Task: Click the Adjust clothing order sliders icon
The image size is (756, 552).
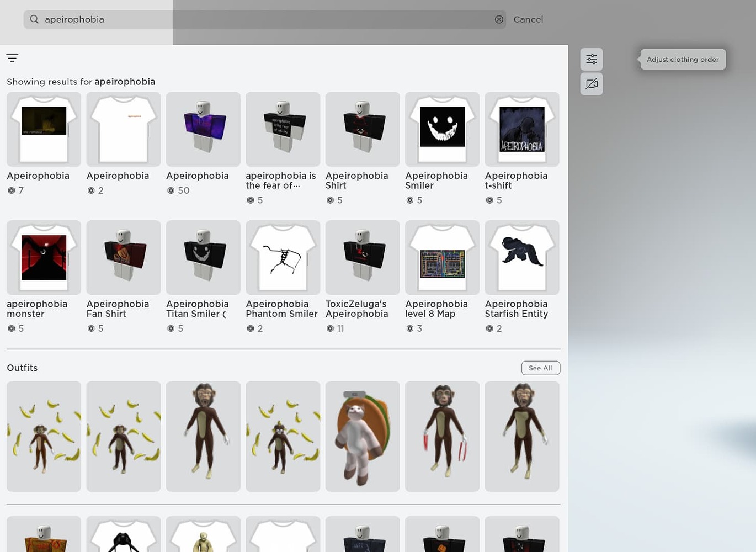Action: point(591,59)
